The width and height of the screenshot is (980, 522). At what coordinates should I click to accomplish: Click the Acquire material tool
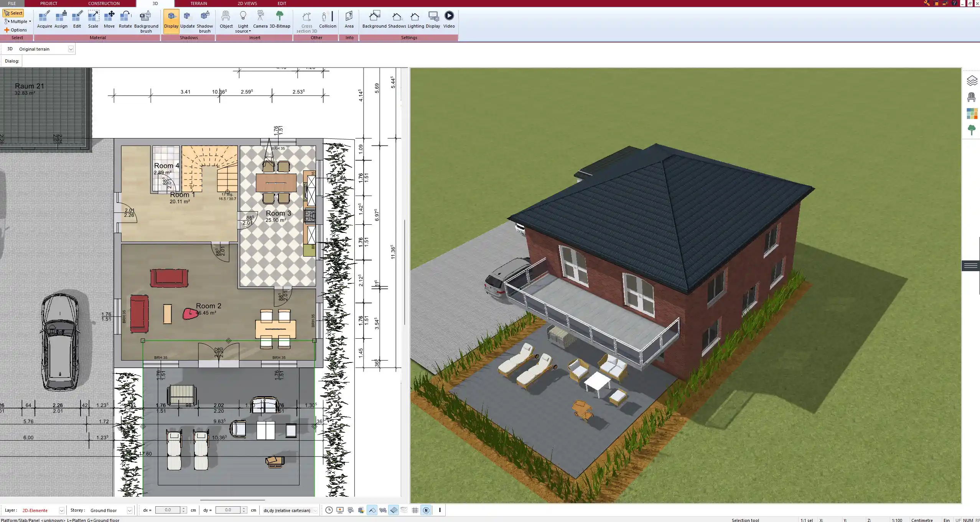click(44, 20)
